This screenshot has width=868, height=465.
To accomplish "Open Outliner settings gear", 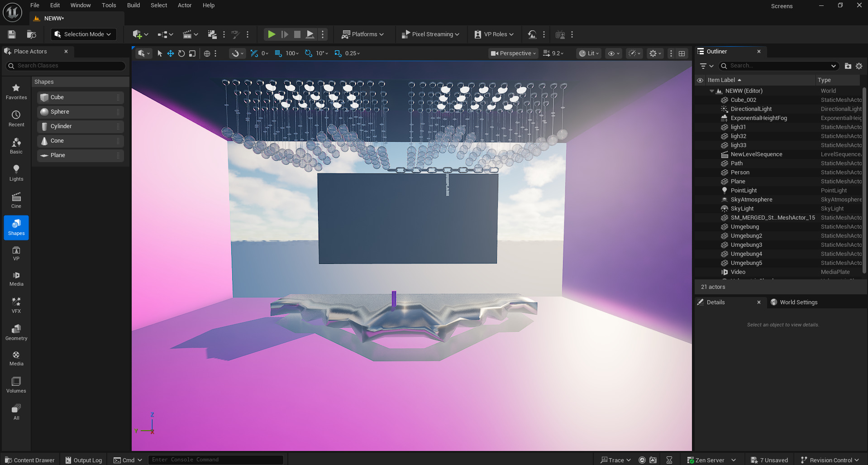I will [859, 66].
